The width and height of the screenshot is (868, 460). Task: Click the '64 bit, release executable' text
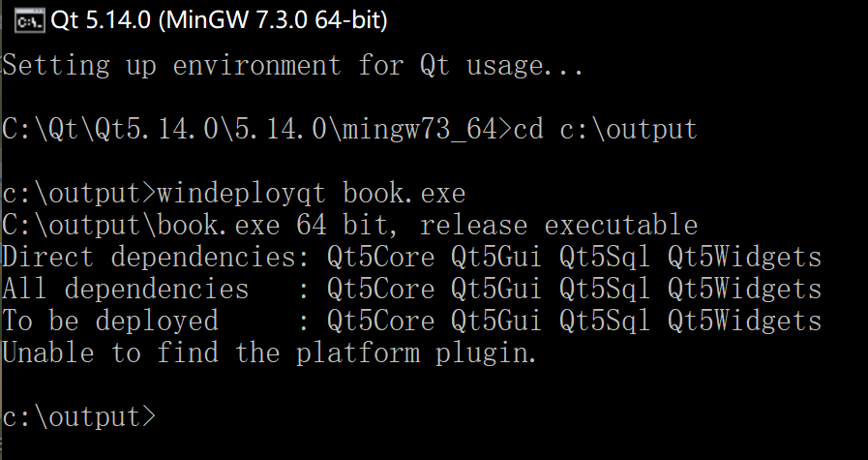[x=496, y=226]
